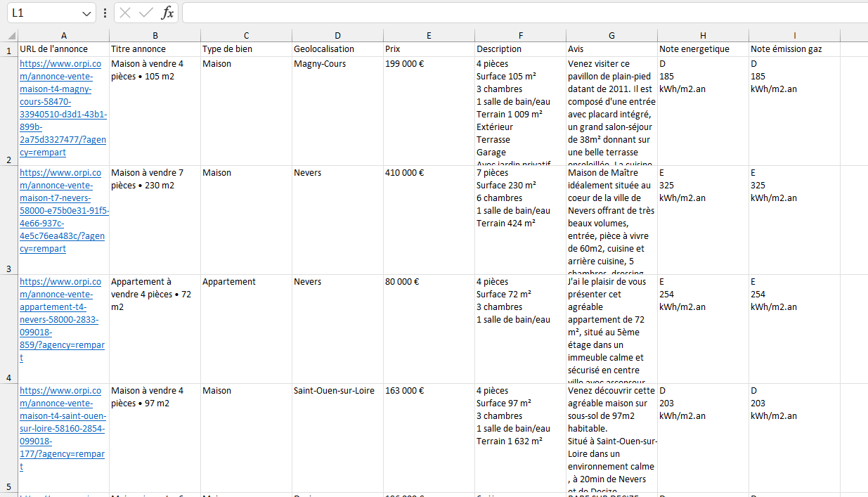The image size is (868, 497).
Task: Open the Nevers appartement-t4 listing URL
Action: pos(62,319)
